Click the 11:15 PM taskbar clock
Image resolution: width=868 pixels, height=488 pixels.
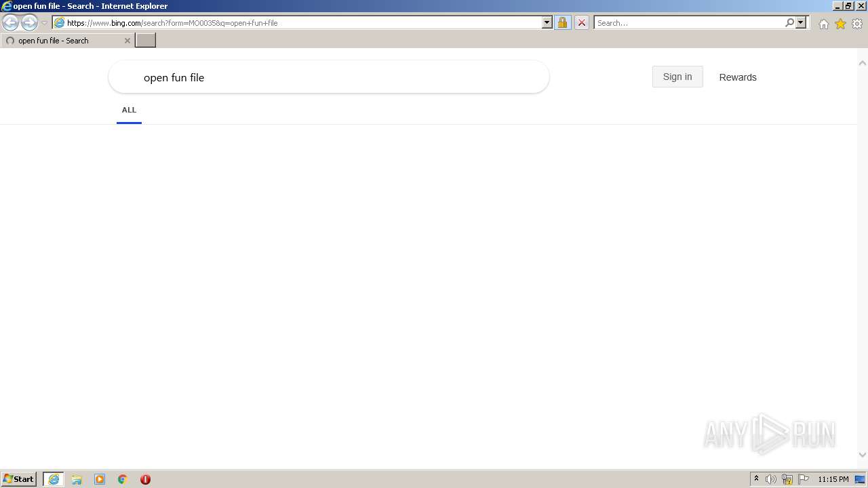point(833,479)
